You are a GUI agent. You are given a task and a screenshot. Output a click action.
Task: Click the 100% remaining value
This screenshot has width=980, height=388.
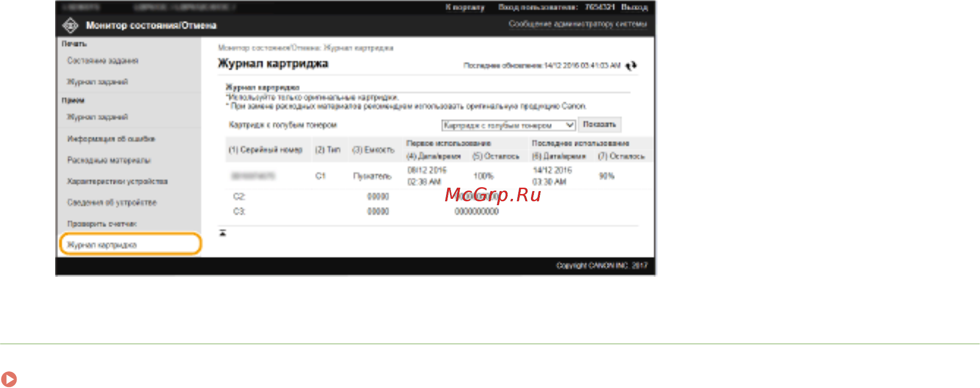(483, 176)
